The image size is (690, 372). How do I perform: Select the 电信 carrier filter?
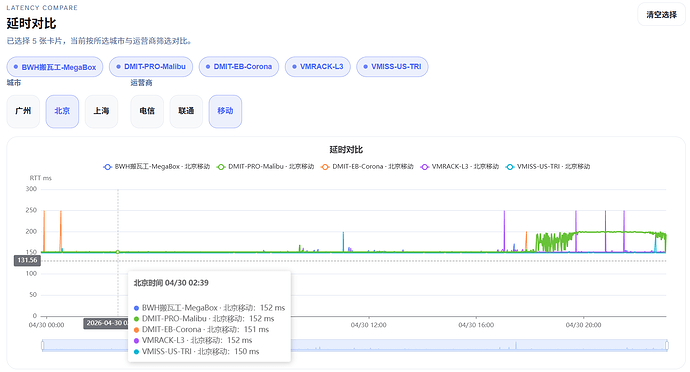click(x=147, y=111)
